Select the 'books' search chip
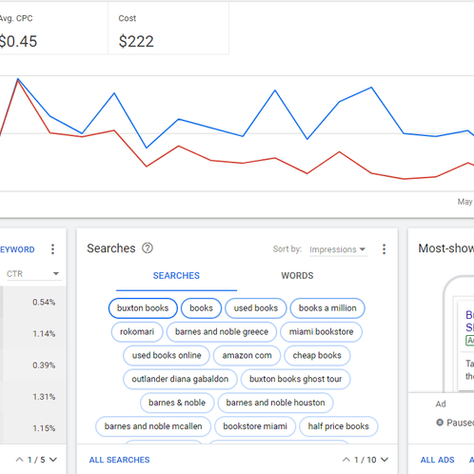 click(x=201, y=308)
